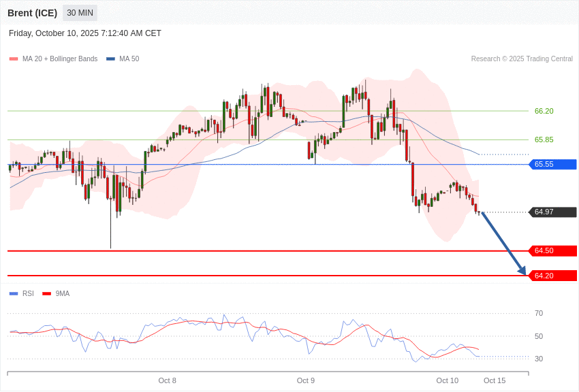Image resolution: width=579 pixels, height=392 pixels.
Task: Click the Oct 8 date axis label
Action: 167,380
